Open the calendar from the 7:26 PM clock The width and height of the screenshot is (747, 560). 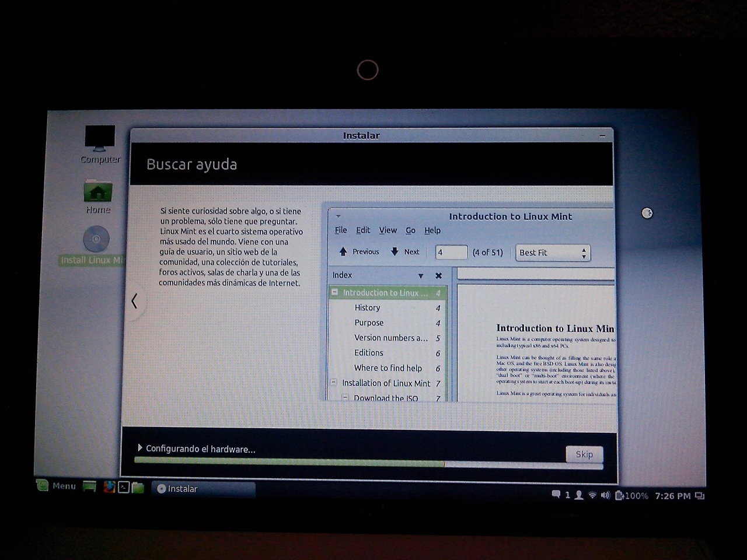(x=672, y=496)
